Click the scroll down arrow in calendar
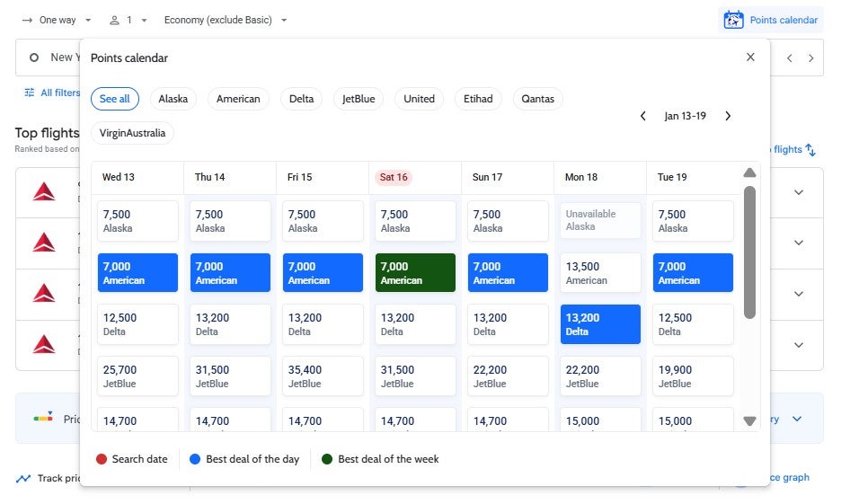This screenshot has height=504, width=850. [749, 421]
